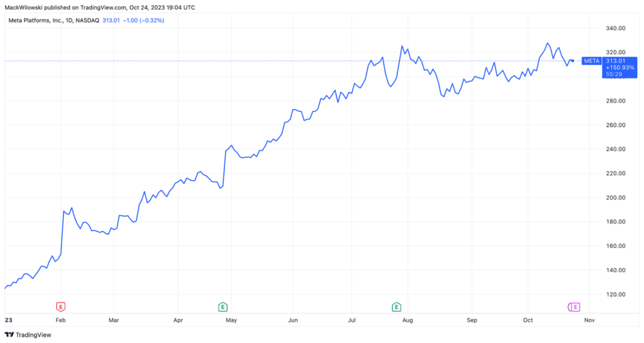The height and width of the screenshot is (343, 644).
Task: Click the Nov label on time axis
Action: [x=589, y=320]
